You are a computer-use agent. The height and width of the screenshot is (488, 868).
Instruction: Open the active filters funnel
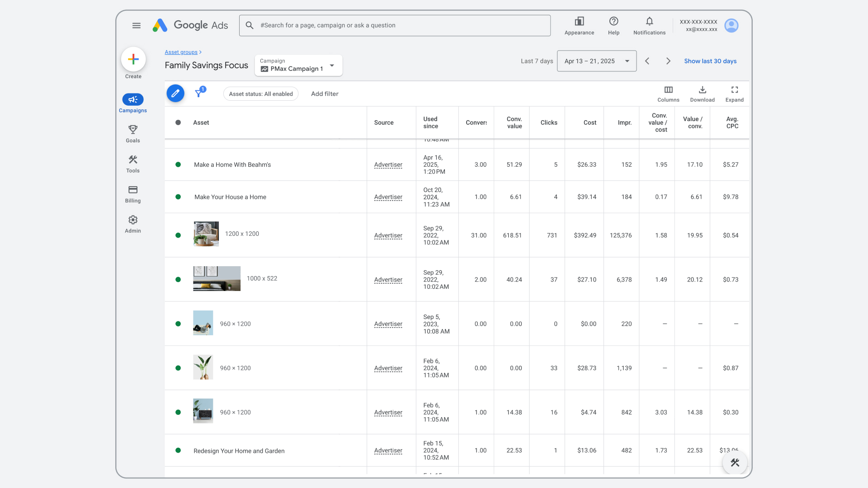(199, 93)
